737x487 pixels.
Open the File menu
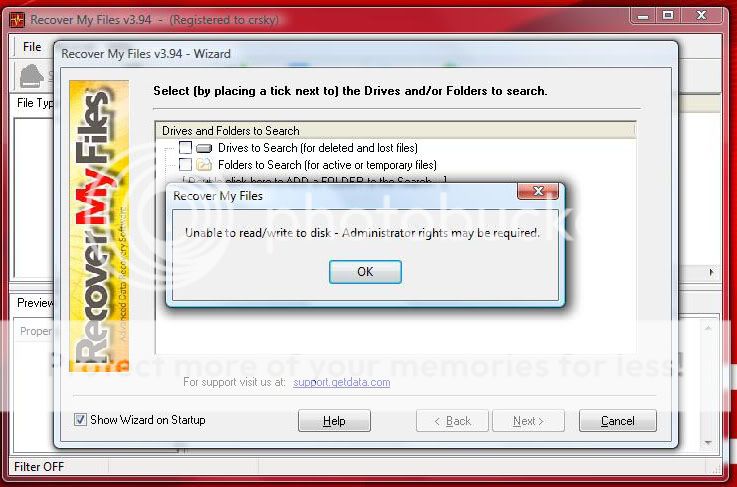pos(32,47)
